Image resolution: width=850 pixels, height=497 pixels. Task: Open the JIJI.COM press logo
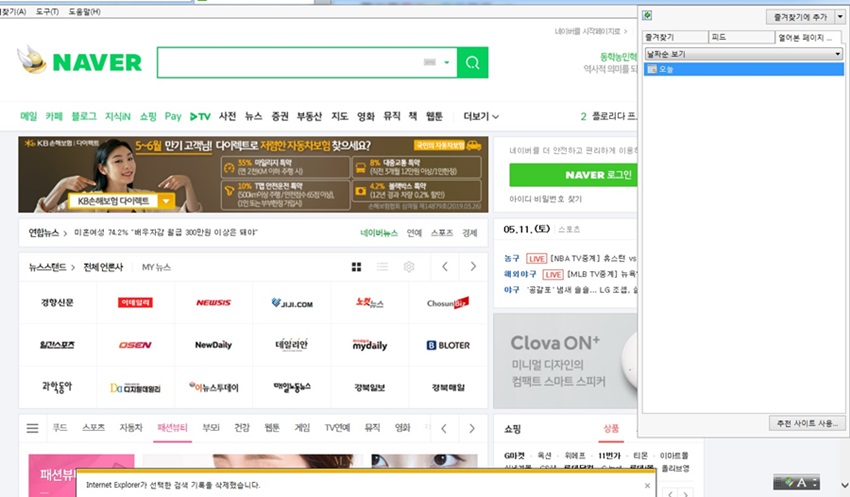pos(292,303)
